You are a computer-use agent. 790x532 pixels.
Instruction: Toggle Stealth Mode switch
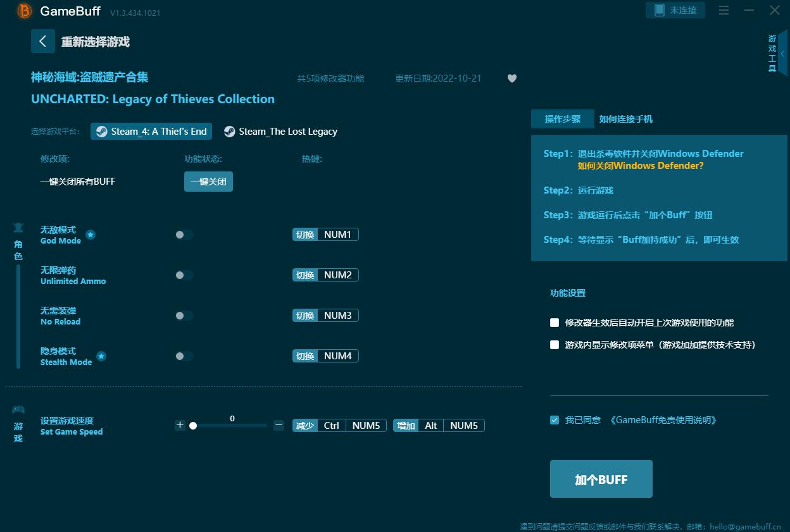click(184, 356)
